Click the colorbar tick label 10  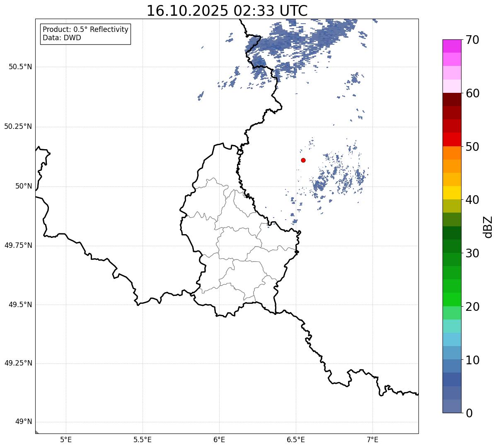(x=472, y=360)
